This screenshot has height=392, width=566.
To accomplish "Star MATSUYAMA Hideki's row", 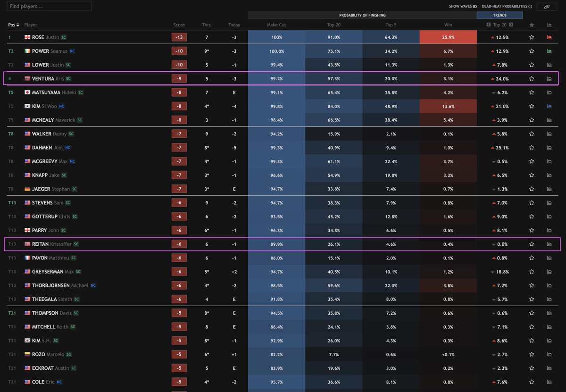I will point(532,92).
